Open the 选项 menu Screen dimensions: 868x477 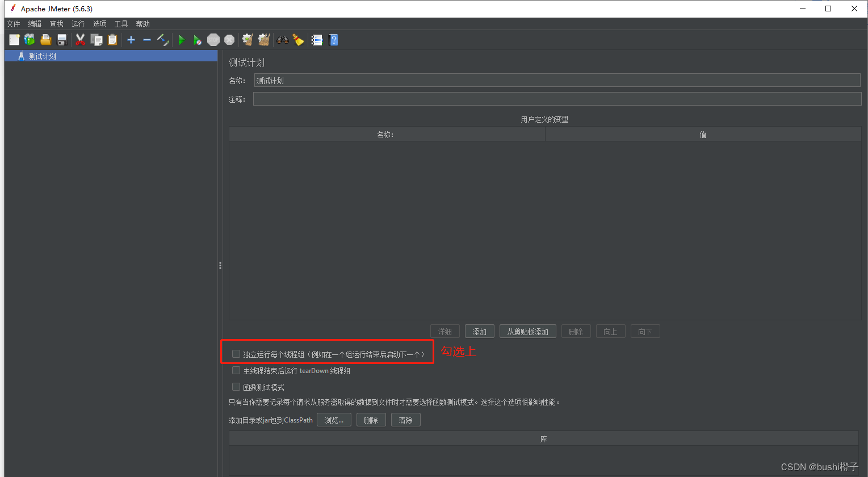(99, 24)
